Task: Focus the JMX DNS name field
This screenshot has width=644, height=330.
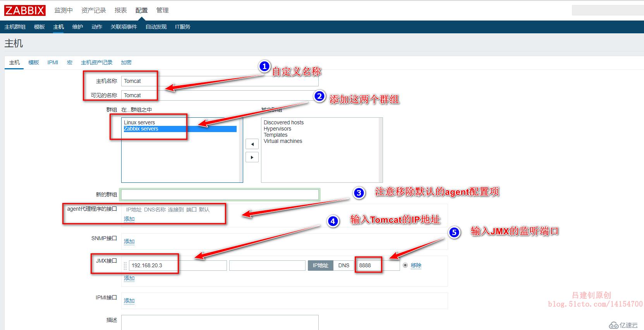Action: tap(267, 265)
